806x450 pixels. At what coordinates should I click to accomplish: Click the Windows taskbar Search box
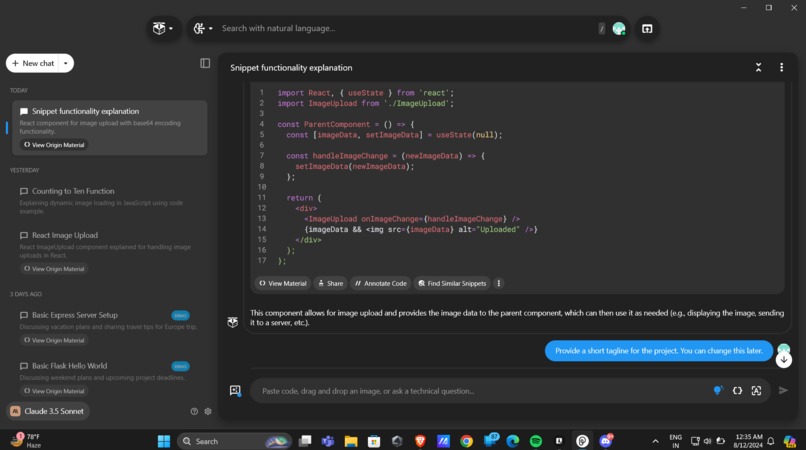234,441
